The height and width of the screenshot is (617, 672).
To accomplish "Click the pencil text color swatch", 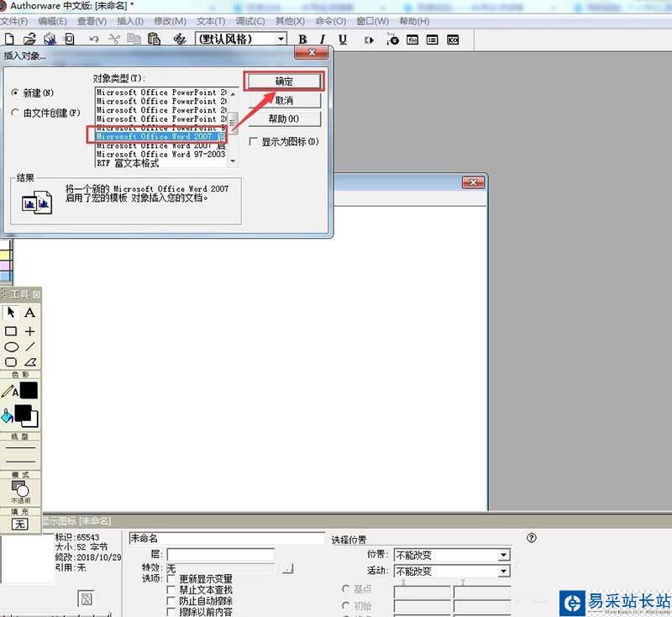I will pos(29,391).
